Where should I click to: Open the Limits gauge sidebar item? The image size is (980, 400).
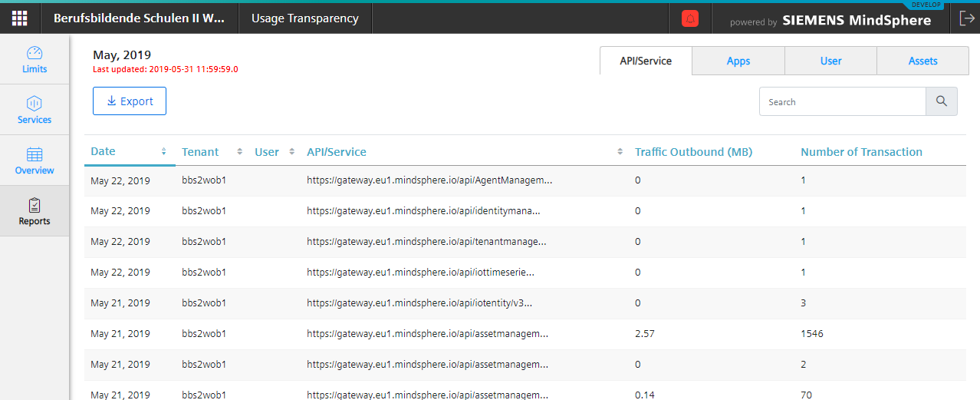point(35,59)
